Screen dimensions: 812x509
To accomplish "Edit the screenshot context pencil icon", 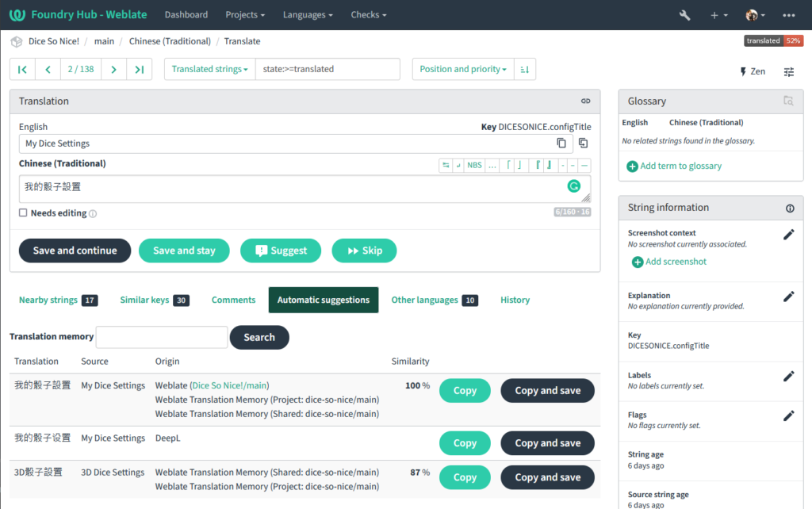I will click(x=788, y=235).
